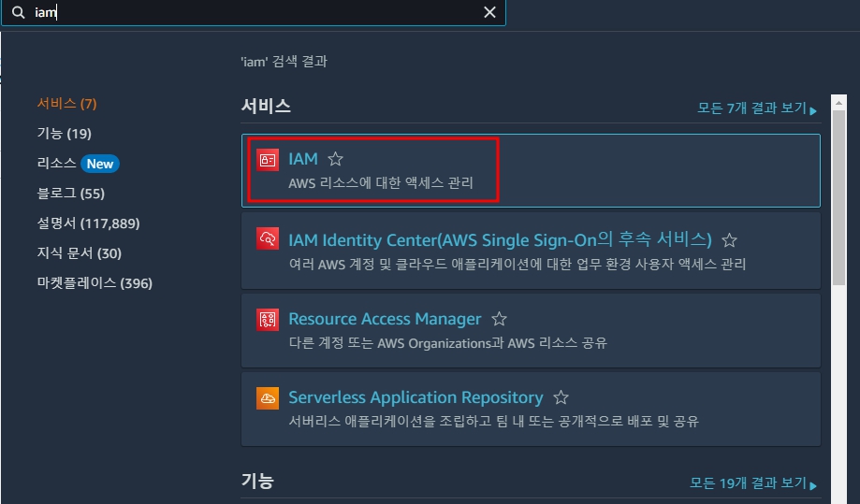Click the Resource Access Manager description text
This screenshot has width=860, height=504.
click(x=447, y=343)
